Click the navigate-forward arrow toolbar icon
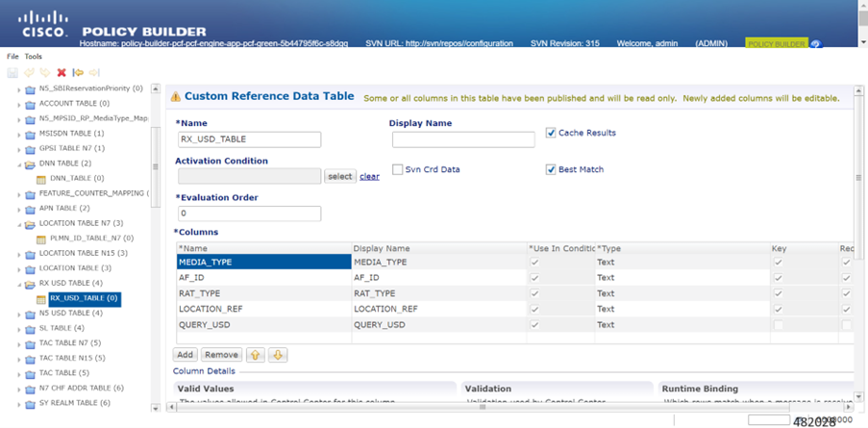 tap(94, 72)
